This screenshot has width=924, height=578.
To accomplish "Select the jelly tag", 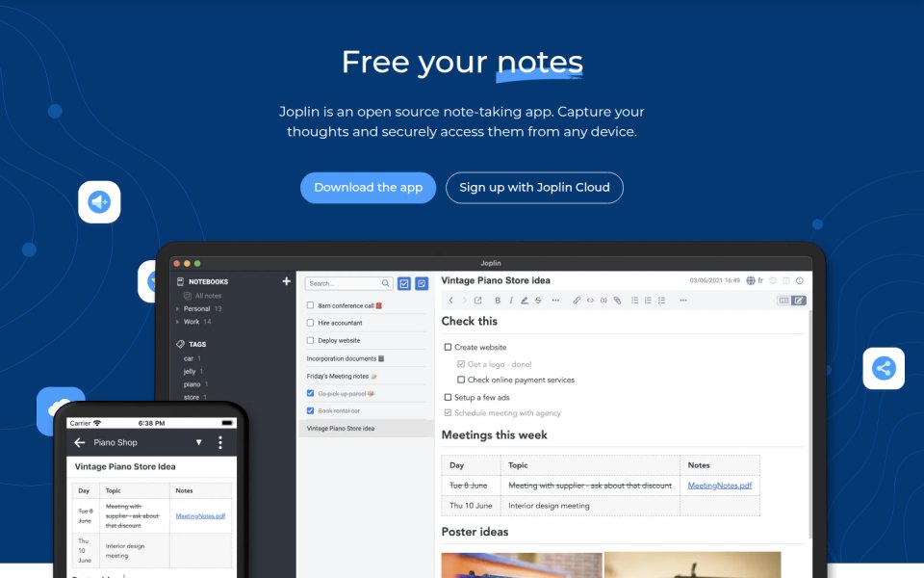I will 190,371.
